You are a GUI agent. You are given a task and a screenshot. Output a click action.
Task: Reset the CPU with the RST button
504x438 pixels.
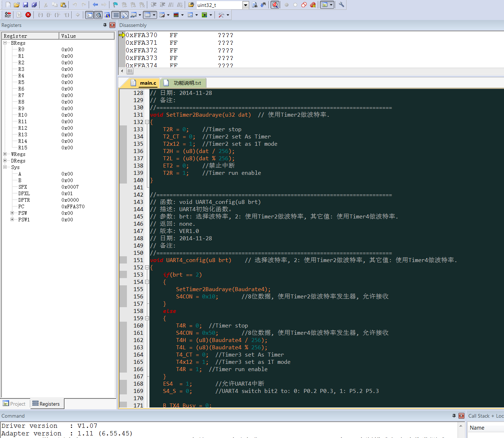click(x=8, y=15)
